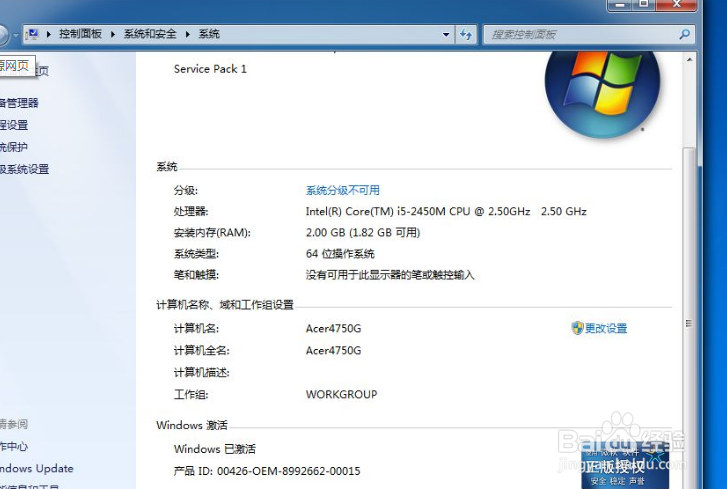Click the 安装内存(RAM) label
Screen dimensions: 727x489
[212, 233]
